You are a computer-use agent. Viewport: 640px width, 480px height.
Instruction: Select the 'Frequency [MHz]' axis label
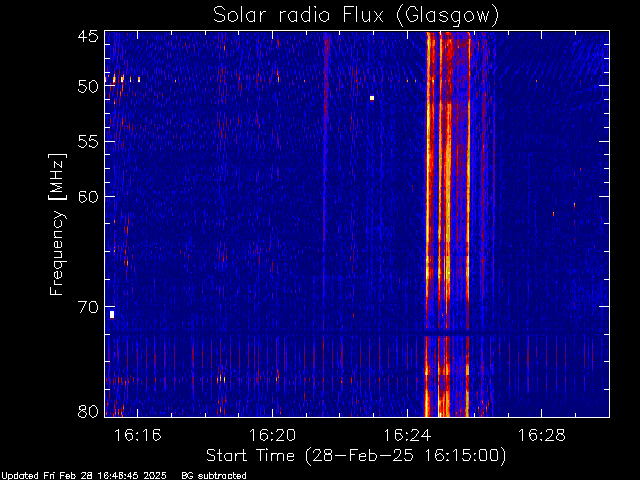coord(57,224)
